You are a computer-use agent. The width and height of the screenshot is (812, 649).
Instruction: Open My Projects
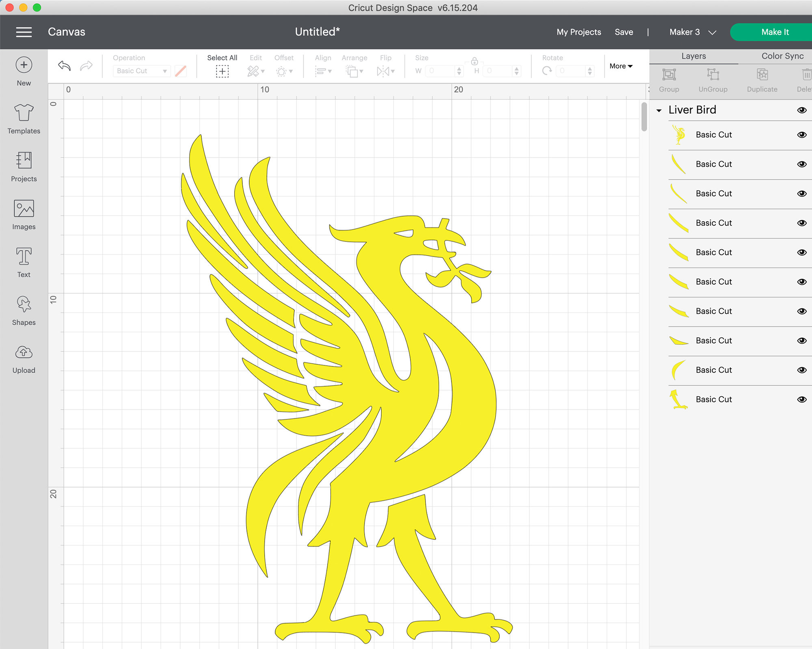579,32
